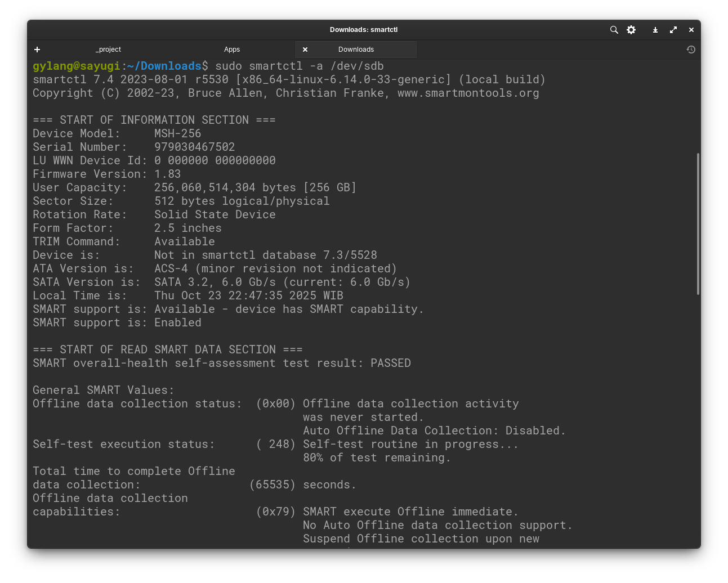This screenshot has height=583, width=728.
Task: Click the download output icon in the titlebar
Action: (655, 30)
